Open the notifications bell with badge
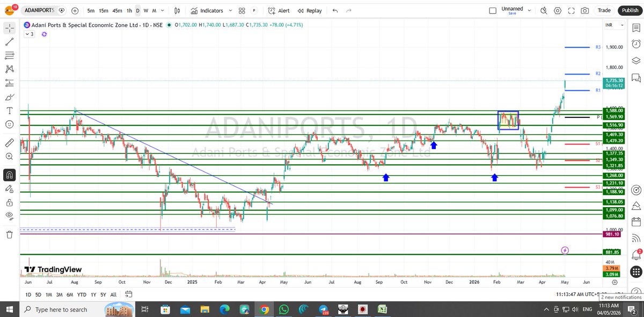This screenshot has width=644, height=317. pyautogui.click(x=636, y=255)
